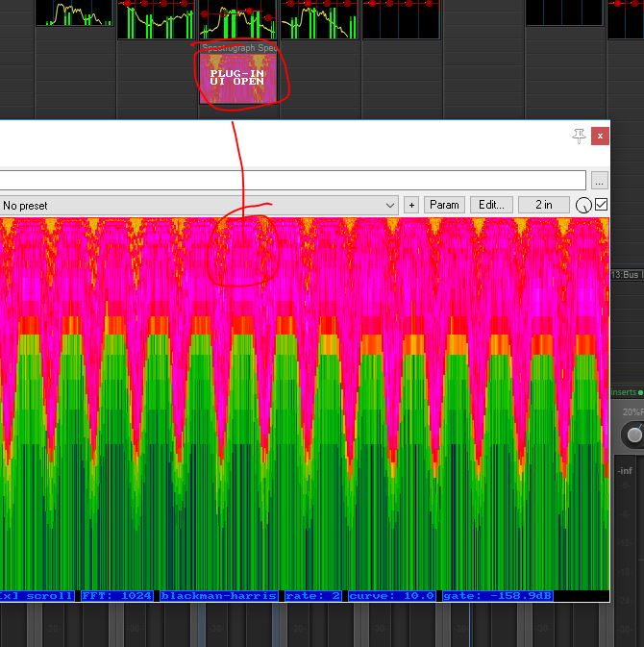Open the Param menu button

[444, 205]
